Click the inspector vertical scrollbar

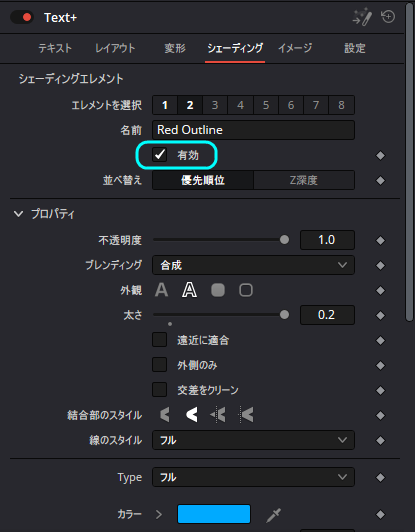tap(410, 163)
